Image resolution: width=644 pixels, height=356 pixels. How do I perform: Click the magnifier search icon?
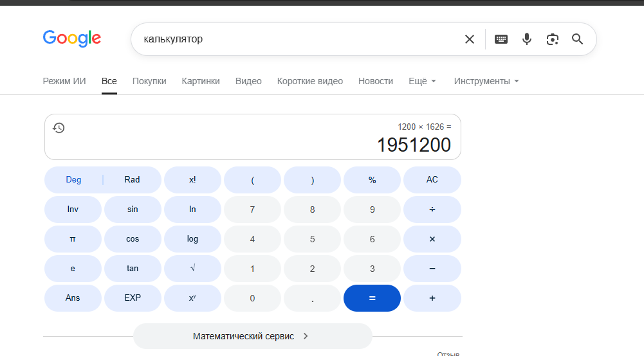(578, 39)
